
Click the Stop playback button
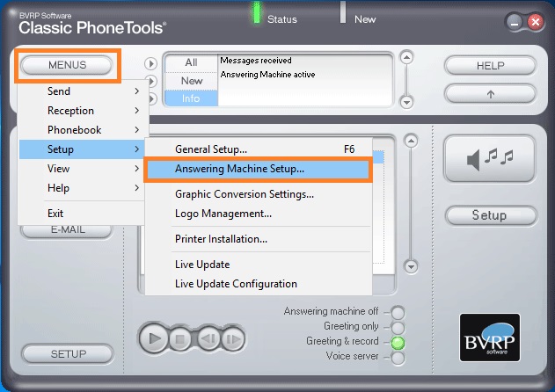(x=180, y=339)
